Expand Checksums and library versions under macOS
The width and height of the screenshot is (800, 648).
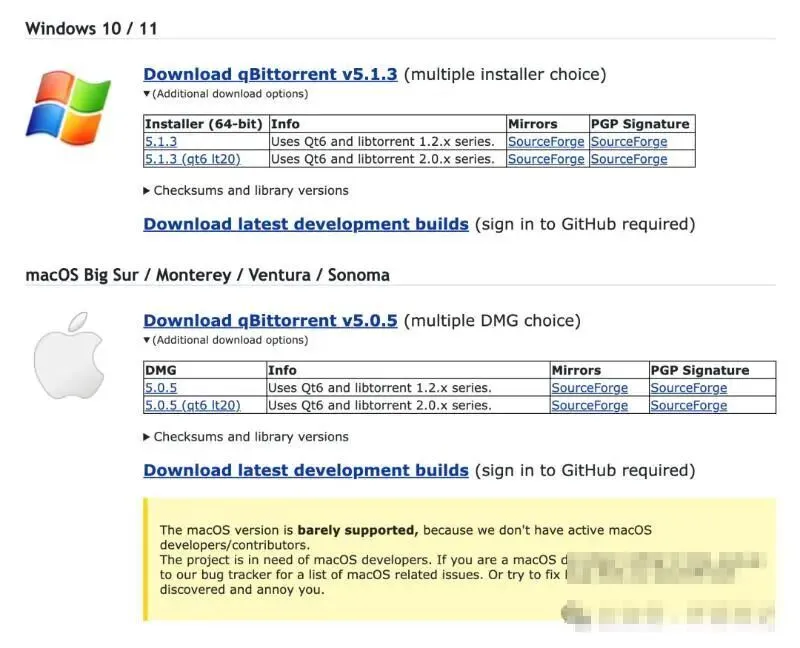pos(246,437)
